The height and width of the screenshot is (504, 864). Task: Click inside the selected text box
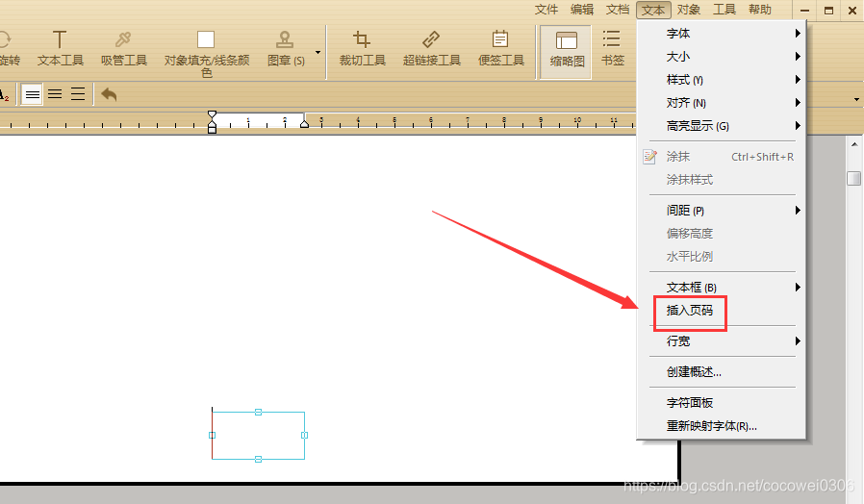259,435
